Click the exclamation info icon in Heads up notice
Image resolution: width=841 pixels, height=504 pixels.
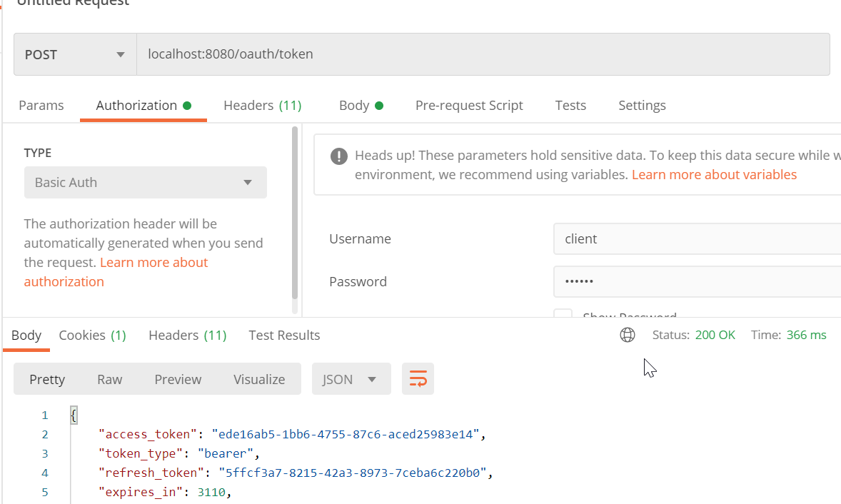click(x=339, y=156)
